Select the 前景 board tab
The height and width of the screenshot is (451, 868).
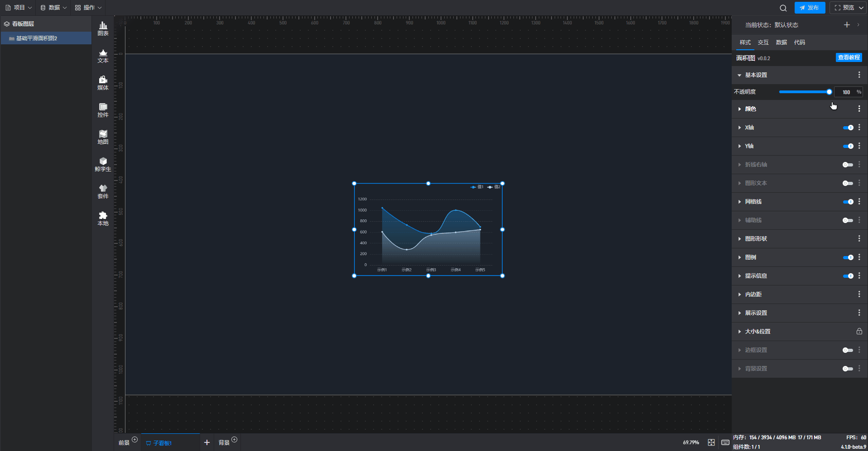pos(124,442)
